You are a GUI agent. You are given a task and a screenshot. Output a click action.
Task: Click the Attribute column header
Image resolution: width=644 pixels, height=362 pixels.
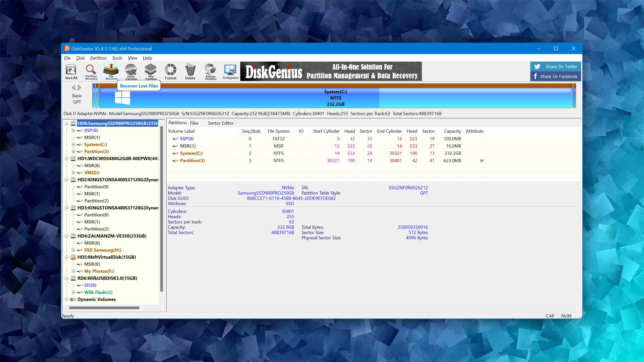[x=474, y=131]
